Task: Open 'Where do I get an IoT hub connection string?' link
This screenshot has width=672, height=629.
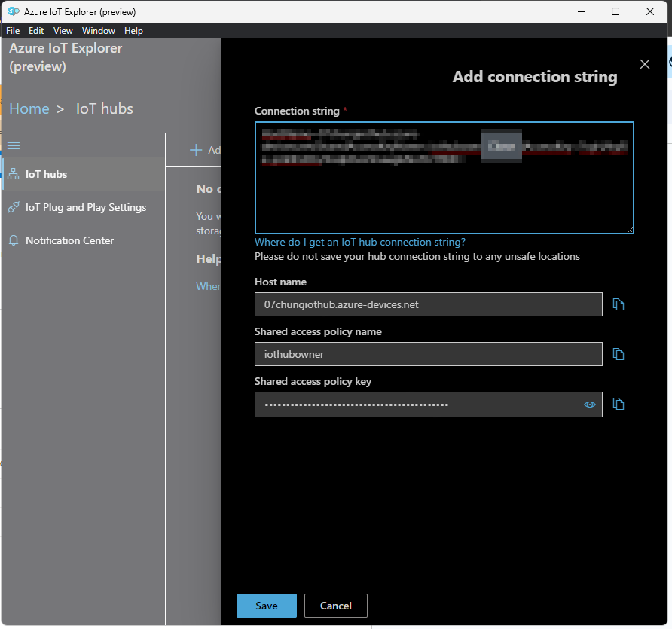Action: pos(360,242)
